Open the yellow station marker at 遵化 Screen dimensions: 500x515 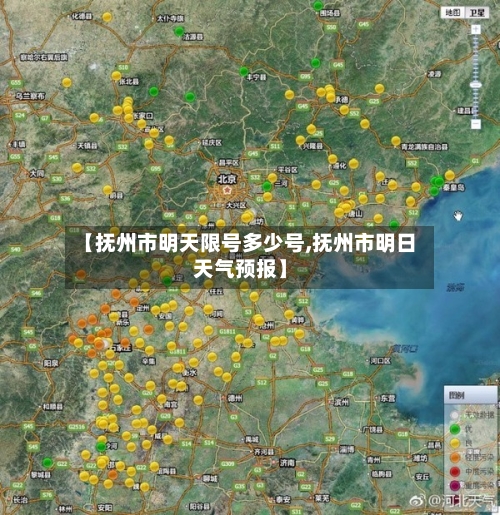[332, 159]
